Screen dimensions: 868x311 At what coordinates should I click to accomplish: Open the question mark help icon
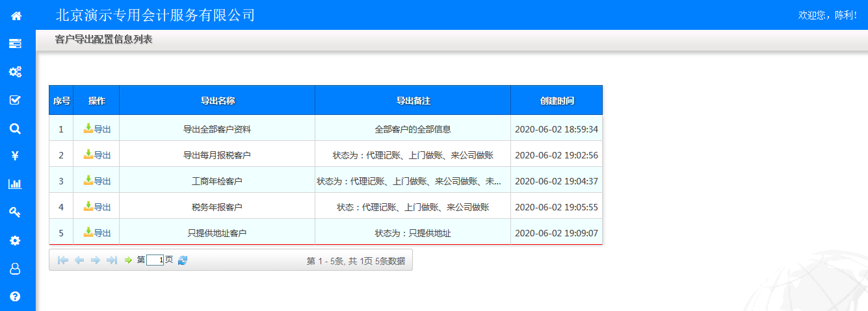(15, 296)
